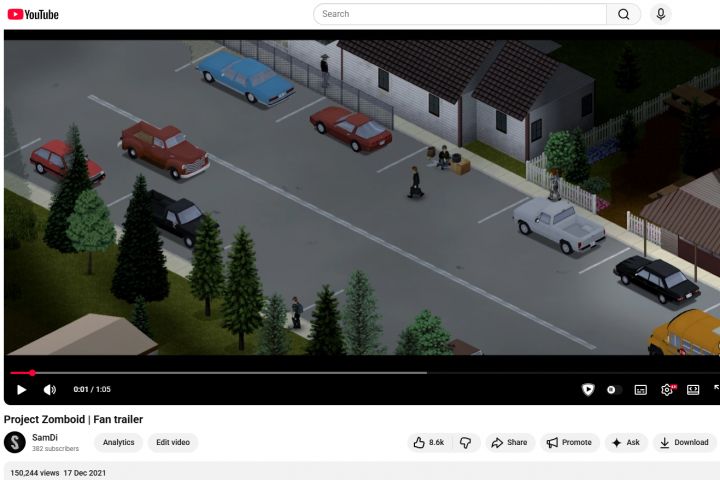Click the video frame
Screen dimensions: 720x480
pos(362,198)
